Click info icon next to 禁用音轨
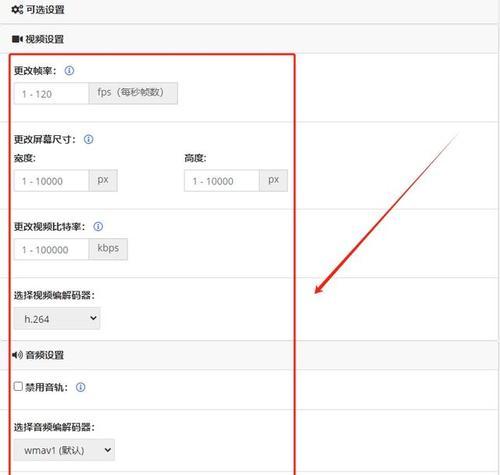Screen dimensions: 500x475 coord(80,387)
